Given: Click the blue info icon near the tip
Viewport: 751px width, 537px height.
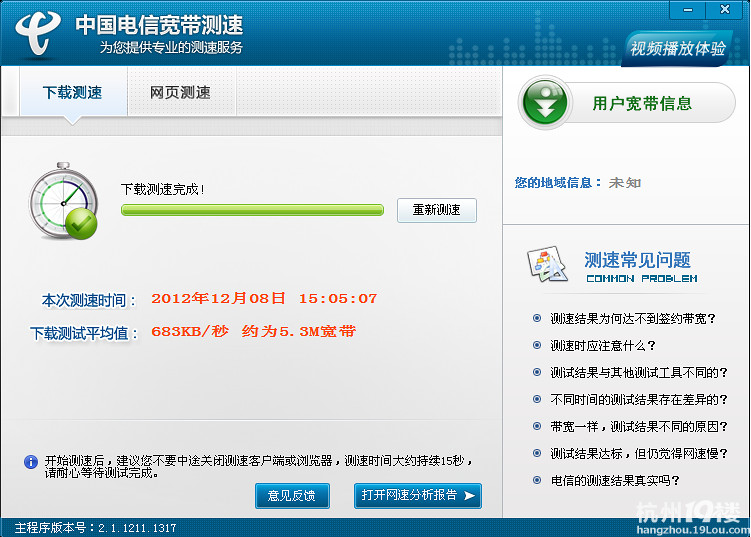Looking at the screenshot, I should coord(31,462).
